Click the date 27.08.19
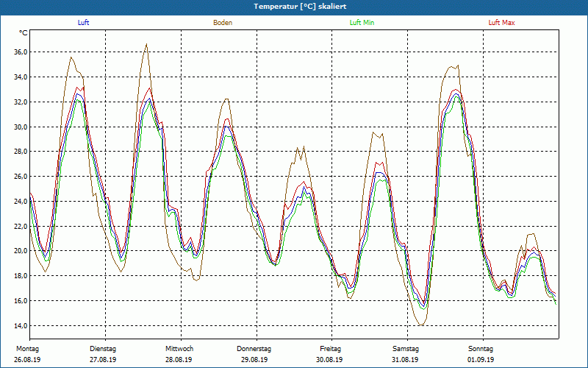 point(103,360)
